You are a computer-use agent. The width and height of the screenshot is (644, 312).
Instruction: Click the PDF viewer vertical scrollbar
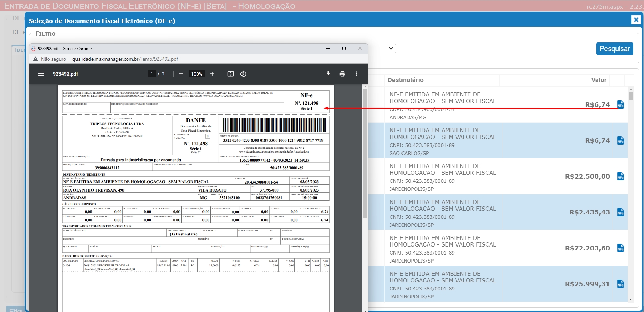pyautogui.click(x=365, y=153)
